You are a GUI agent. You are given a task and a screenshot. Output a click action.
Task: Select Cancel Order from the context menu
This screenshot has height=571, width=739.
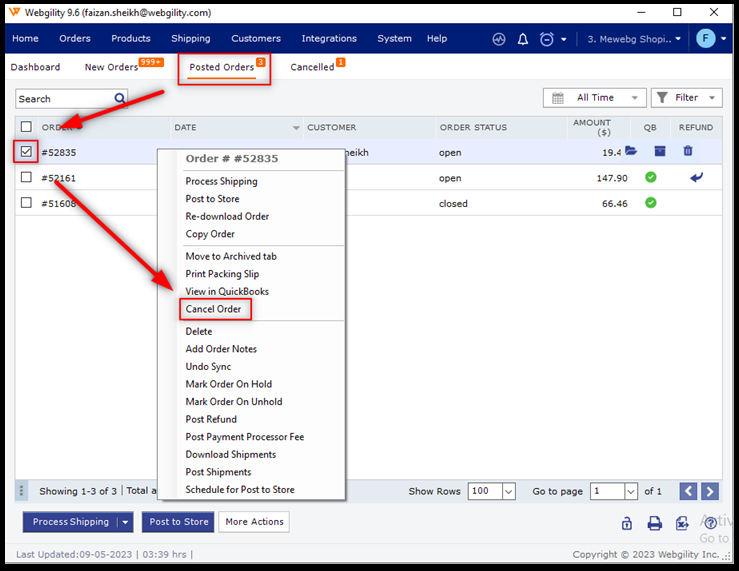(x=213, y=309)
